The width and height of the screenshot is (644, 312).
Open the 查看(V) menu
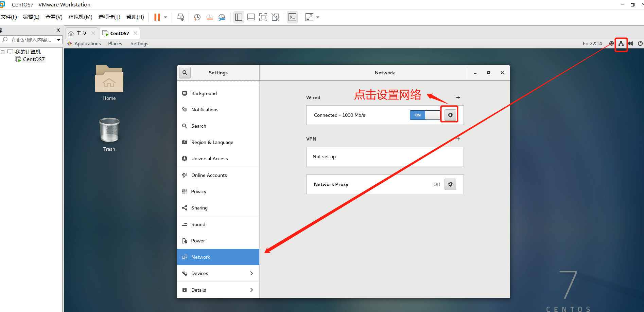(54, 17)
